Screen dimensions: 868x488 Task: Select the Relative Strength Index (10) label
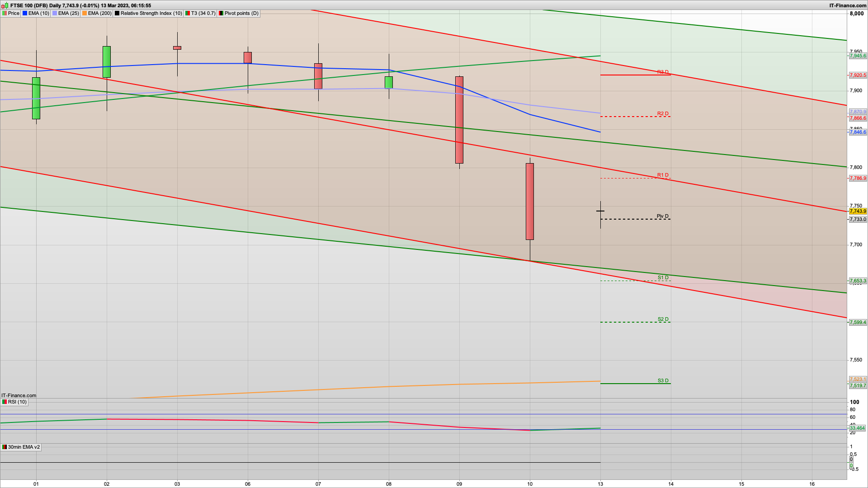(x=151, y=13)
